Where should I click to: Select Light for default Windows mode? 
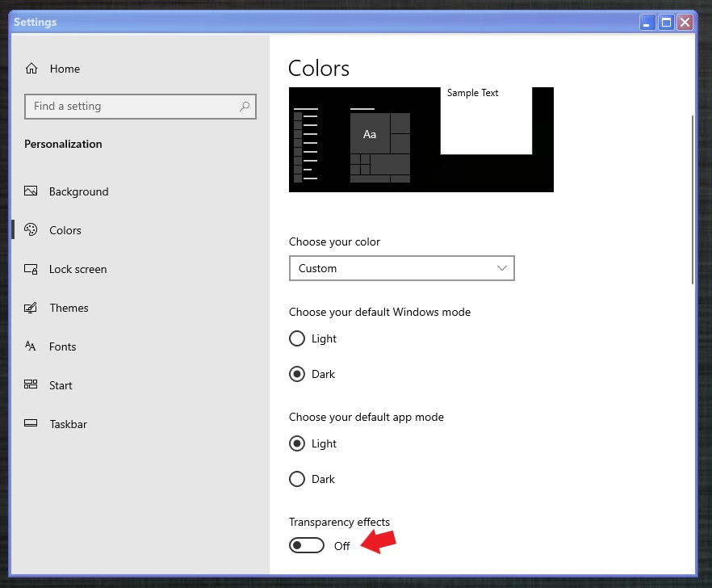click(x=297, y=338)
